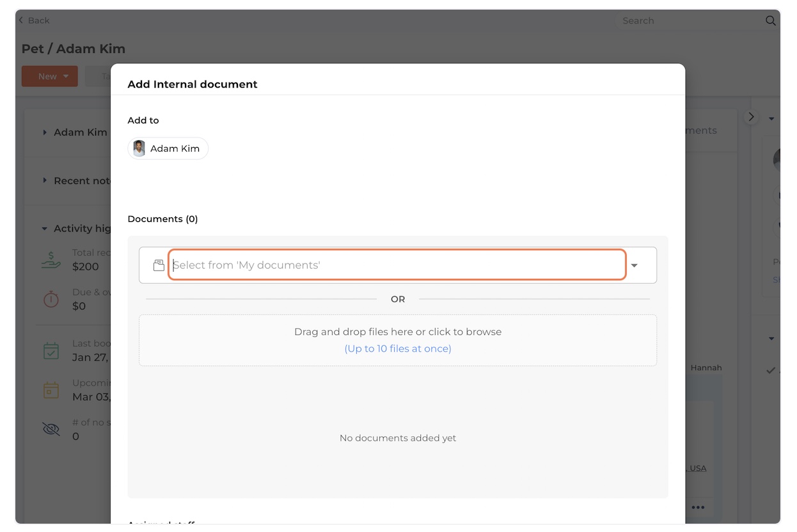Go Back using the top-left link
This screenshot has width=797, height=532.
click(x=34, y=20)
